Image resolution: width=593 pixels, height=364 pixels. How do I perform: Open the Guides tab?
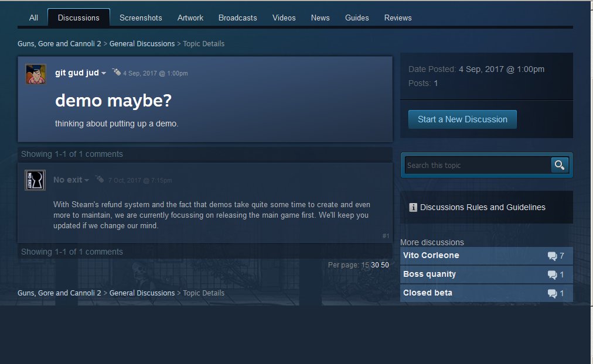click(357, 18)
